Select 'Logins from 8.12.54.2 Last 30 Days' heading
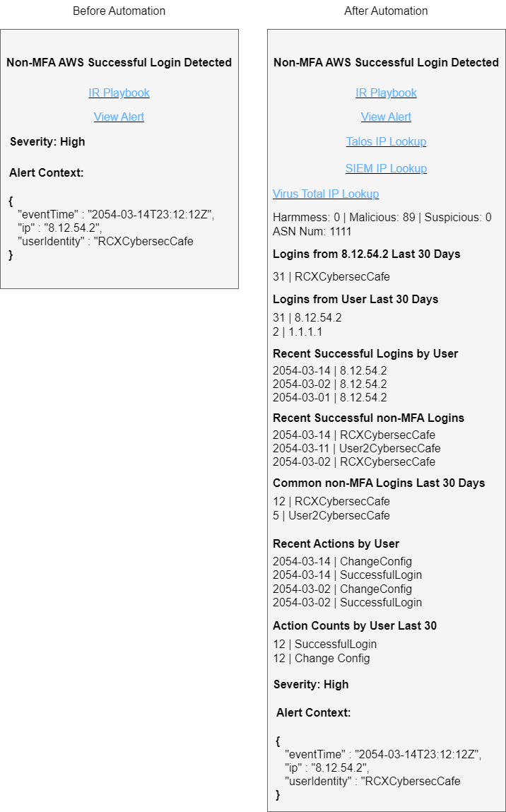 [x=367, y=254]
